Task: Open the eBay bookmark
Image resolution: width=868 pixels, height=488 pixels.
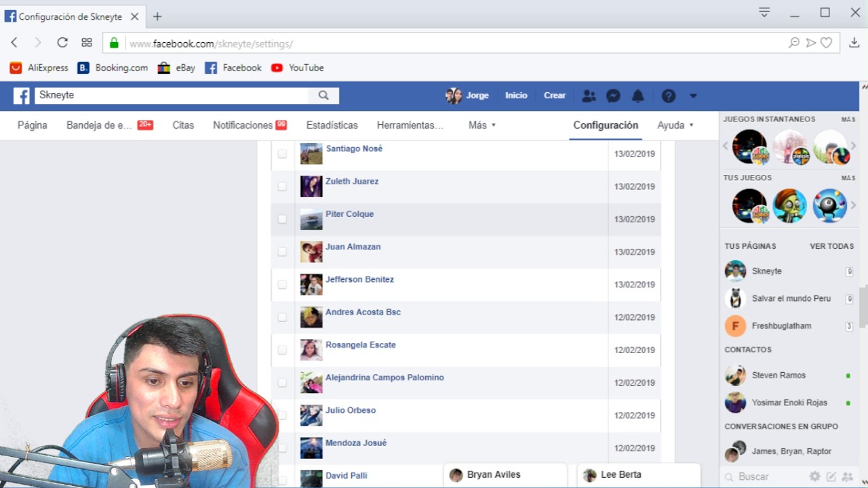Action: (x=176, y=68)
